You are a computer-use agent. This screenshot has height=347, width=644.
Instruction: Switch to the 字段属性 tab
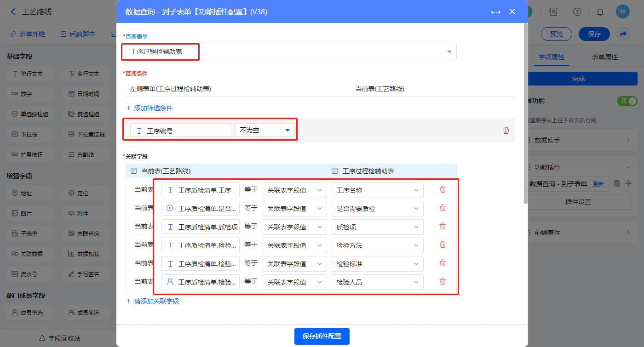[x=551, y=57]
